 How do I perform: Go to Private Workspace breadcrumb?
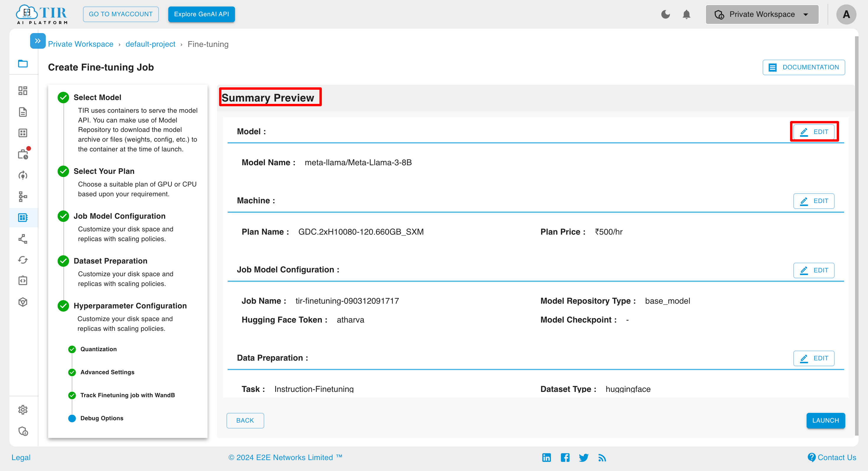81,44
